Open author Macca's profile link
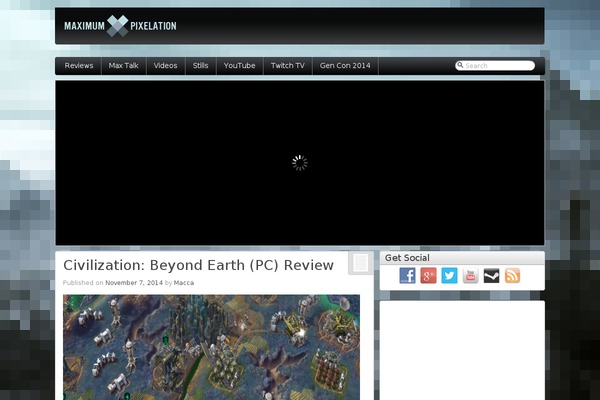 [x=184, y=283]
